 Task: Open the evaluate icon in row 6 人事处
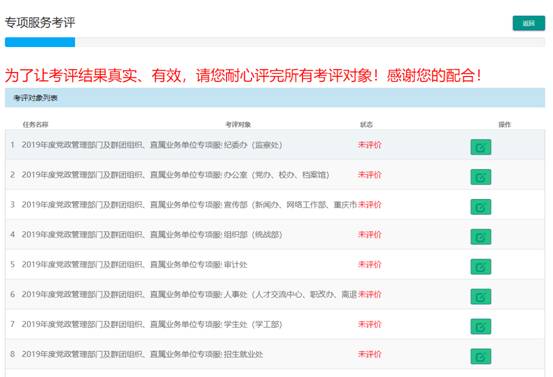[x=481, y=297]
